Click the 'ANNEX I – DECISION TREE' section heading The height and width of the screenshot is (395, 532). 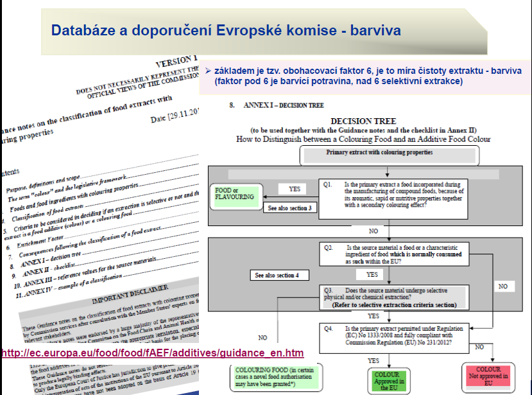[283, 105]
